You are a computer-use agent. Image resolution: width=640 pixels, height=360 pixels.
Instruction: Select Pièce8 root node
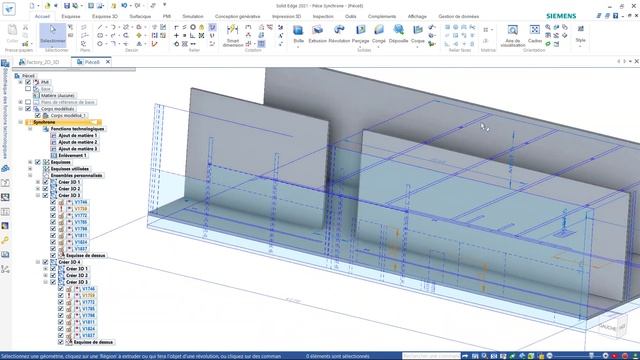coord(28,76)
